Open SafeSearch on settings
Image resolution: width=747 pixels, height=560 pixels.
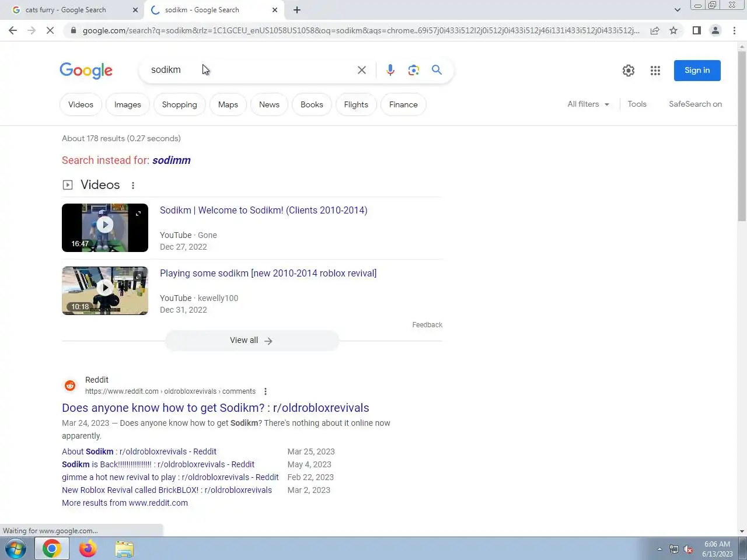point(695,104)
